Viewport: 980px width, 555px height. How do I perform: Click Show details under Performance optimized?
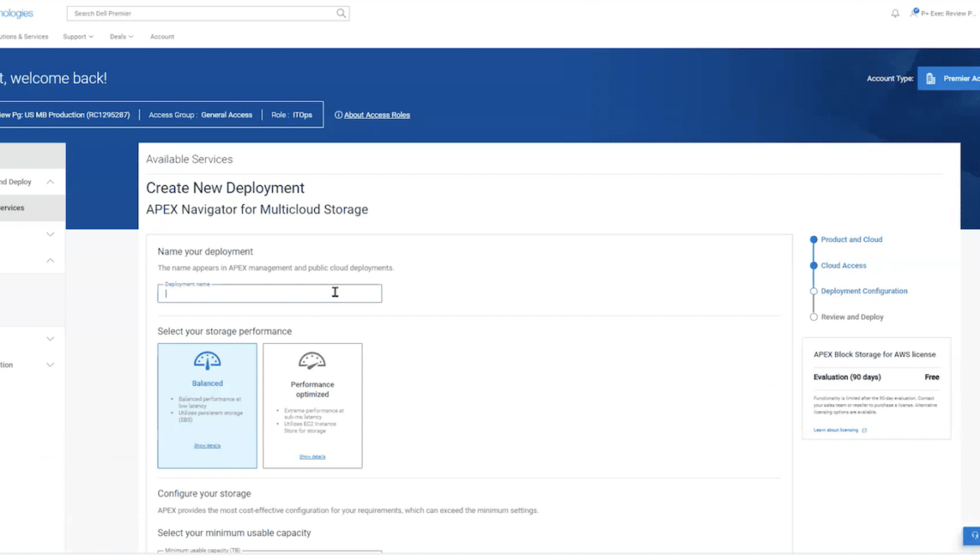coord(312,456)
